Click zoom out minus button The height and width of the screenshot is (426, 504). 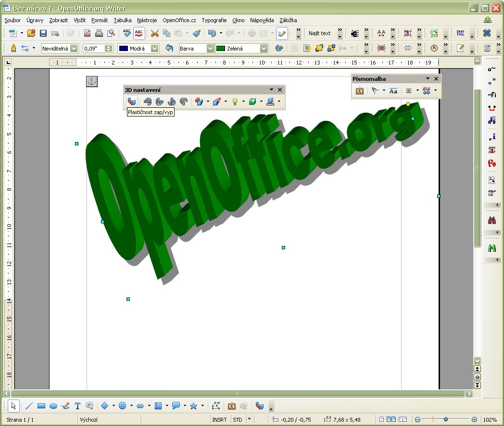click(x=417, y=419)
